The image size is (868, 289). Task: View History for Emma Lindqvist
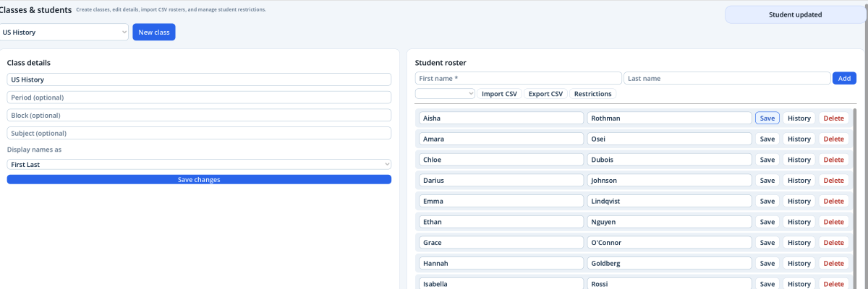799,201
